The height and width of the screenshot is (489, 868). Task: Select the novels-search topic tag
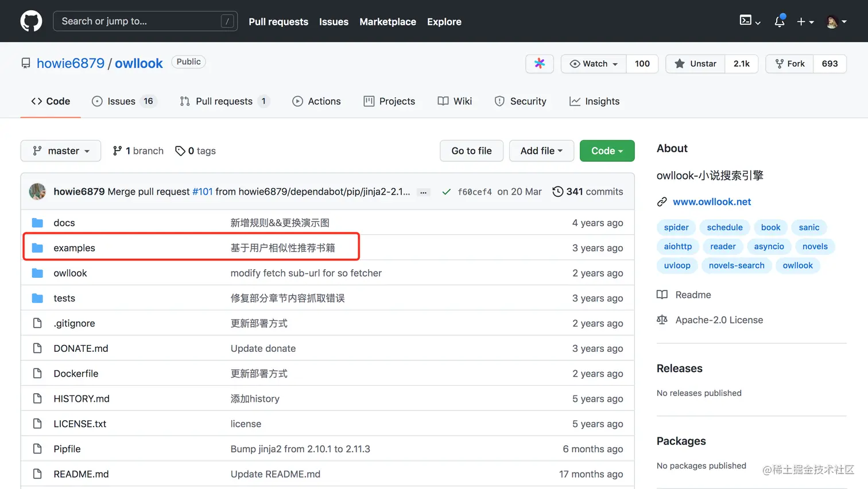[x=737, y=265]
